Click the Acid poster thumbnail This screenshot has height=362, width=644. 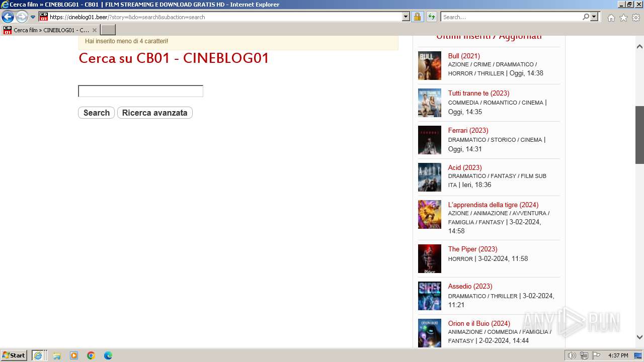click(430, 177)
